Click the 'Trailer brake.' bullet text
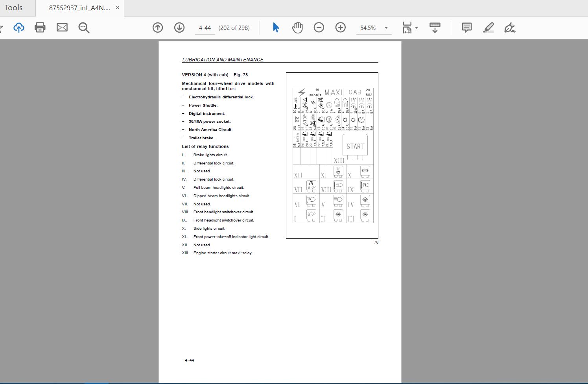 pyautogui.click(x=201, y=138)
